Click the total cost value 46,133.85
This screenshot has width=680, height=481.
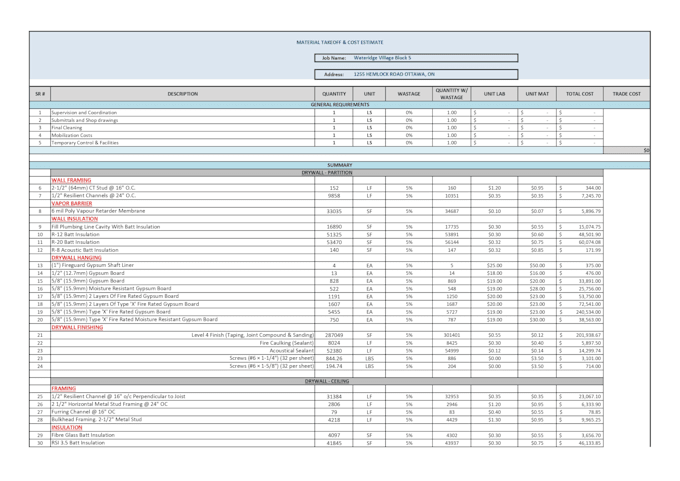[590, 443]
